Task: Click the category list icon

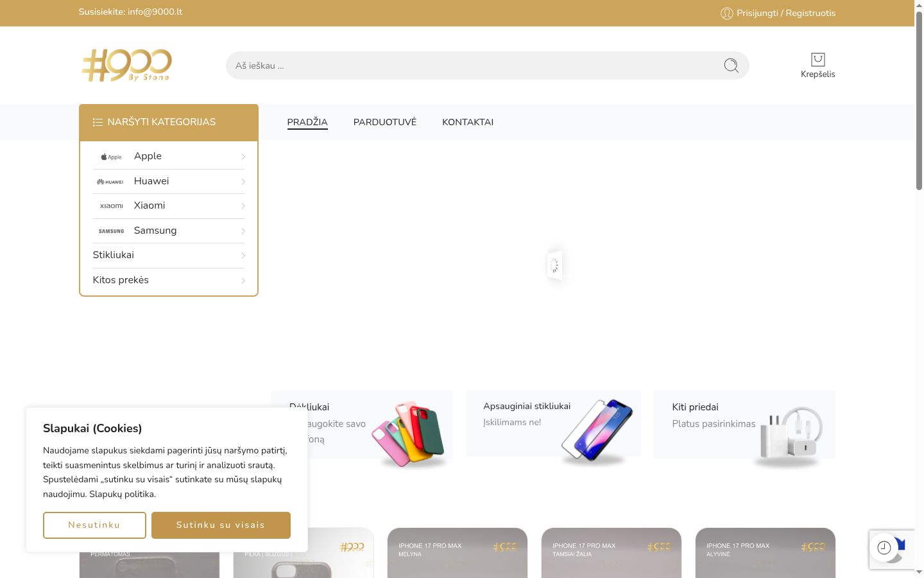Action: 98,122
